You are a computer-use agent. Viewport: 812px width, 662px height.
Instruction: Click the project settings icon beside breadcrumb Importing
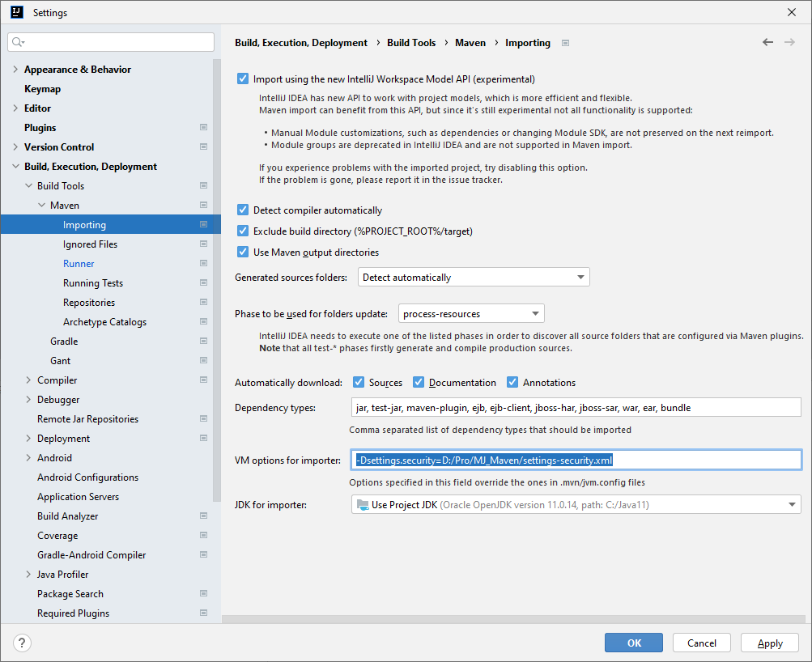pos(565,43)
